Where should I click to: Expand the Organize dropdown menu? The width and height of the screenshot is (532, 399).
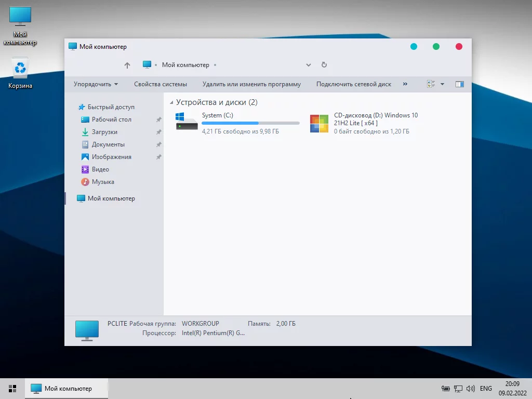tap(96, 84)
